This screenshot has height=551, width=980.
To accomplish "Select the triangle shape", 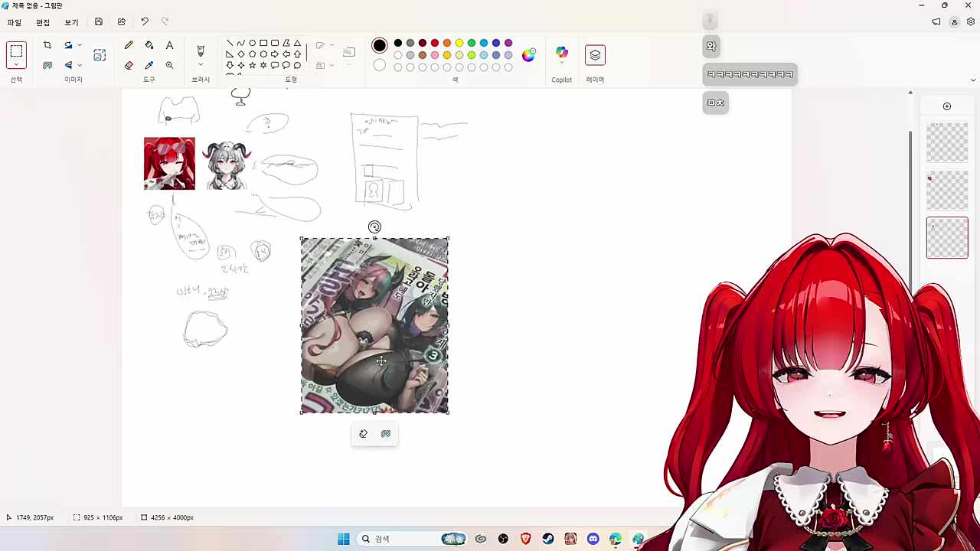I will pos(297,43).
